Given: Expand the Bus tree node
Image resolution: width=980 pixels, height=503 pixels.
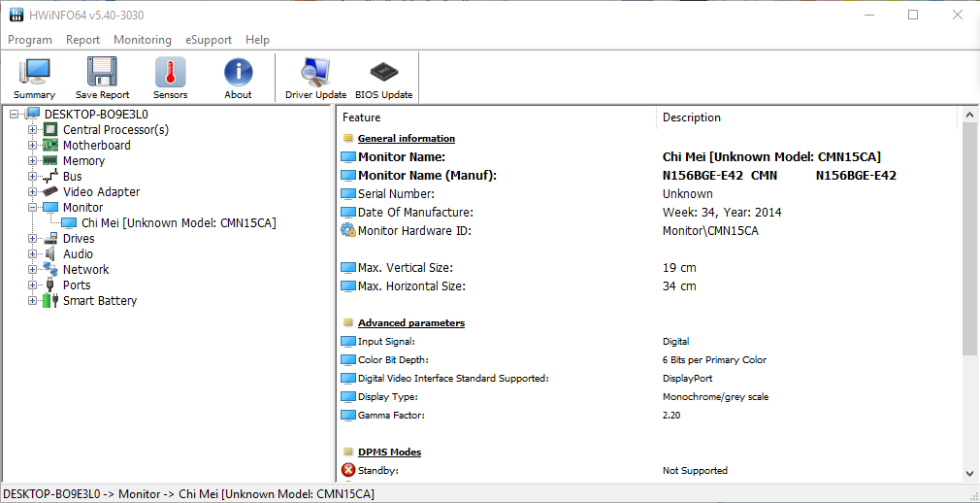Looking at the screenshot, I should 33,177.
